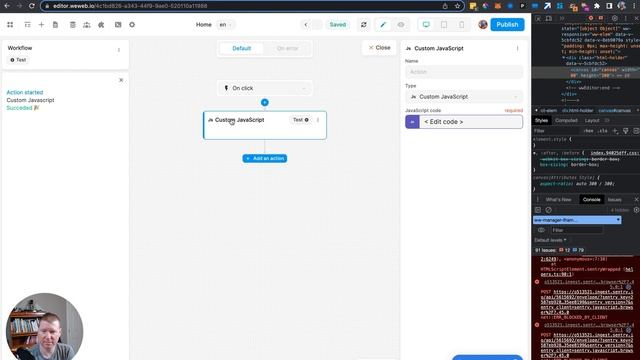Switch to Console drawer tab
Screen dimensions: 640x360
pos(591,200)
